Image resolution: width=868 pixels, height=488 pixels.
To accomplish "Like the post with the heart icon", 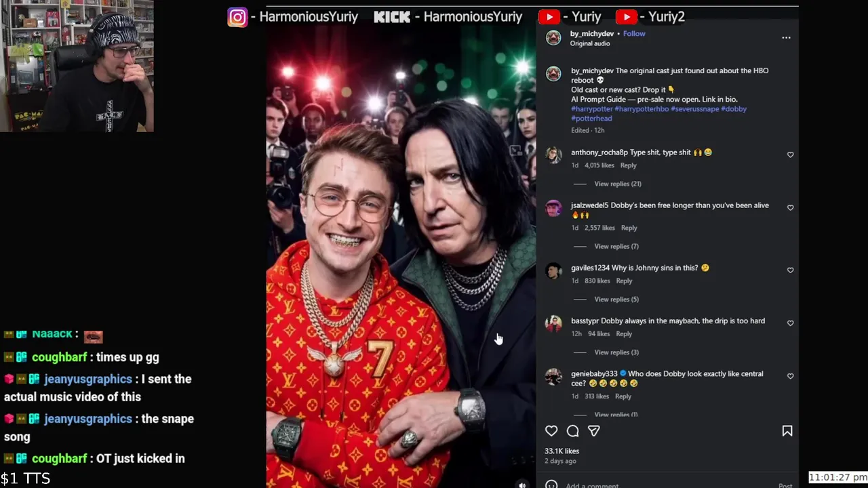I will [x=551, y=431].
